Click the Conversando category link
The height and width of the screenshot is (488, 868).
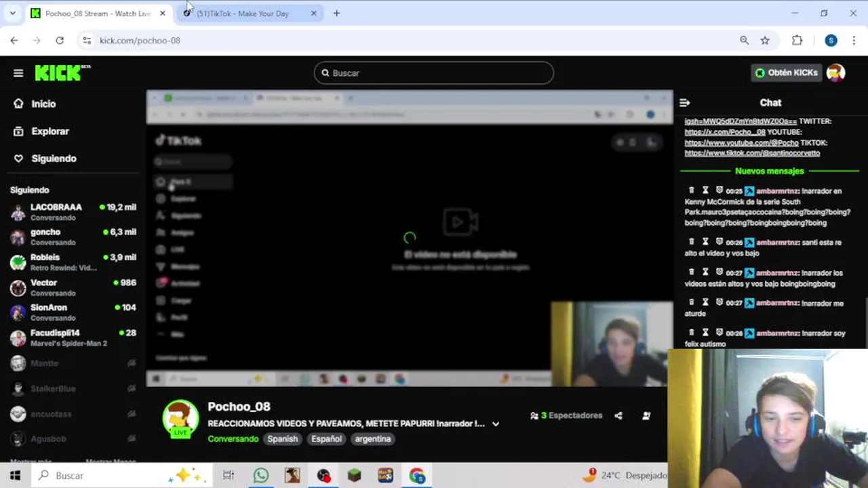pos(233,439)
